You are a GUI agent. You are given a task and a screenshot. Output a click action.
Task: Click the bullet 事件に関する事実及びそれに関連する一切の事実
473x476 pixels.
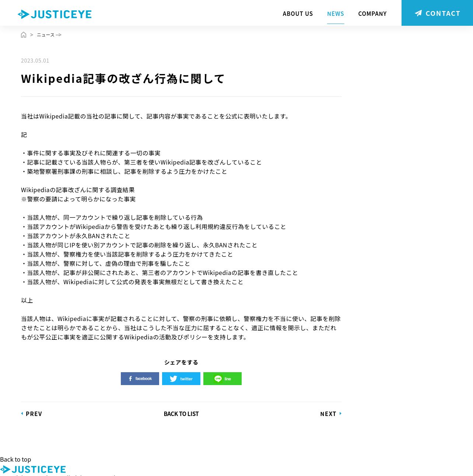coord(91,153)
